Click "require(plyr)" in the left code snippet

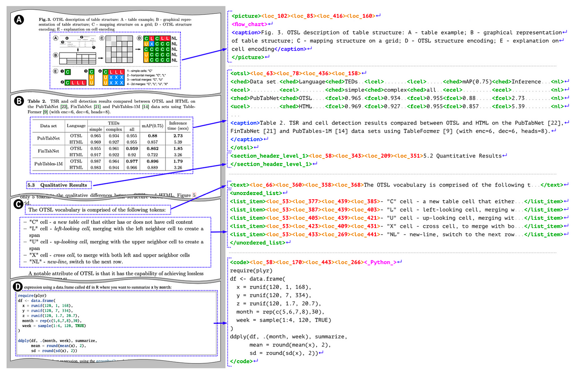[x=32, y=296]
